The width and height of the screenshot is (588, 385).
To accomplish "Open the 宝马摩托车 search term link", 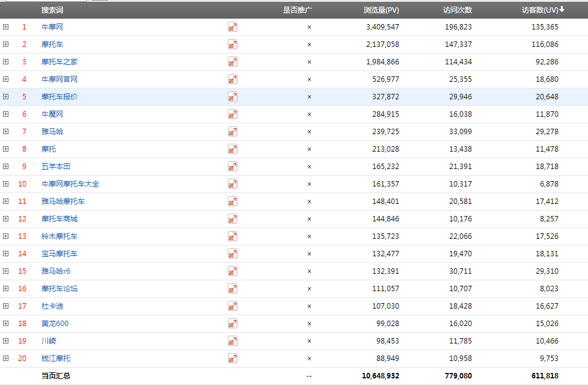I will [60, 254].
